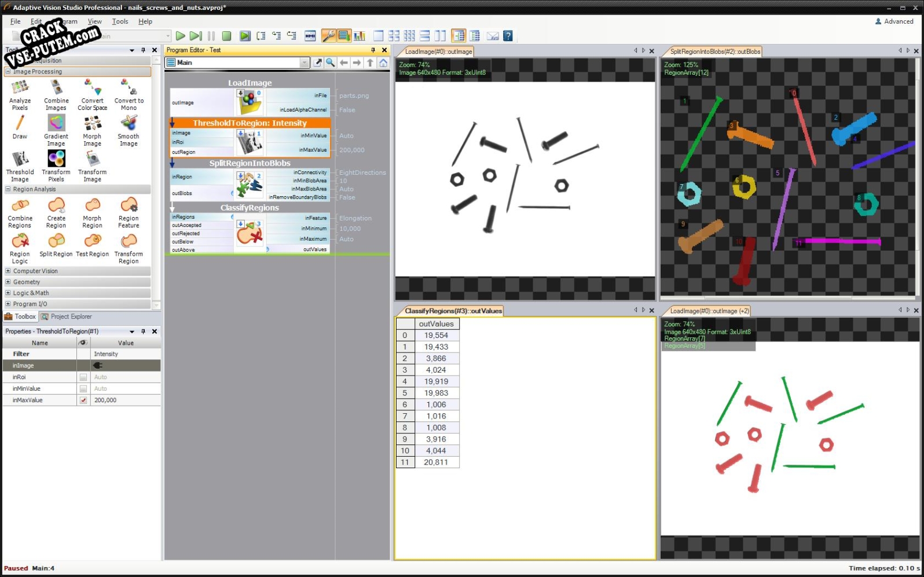The image size is (924, 577).
Task: Toggle the inMinValue checkbox in Properties
Action: pos(83,389)
